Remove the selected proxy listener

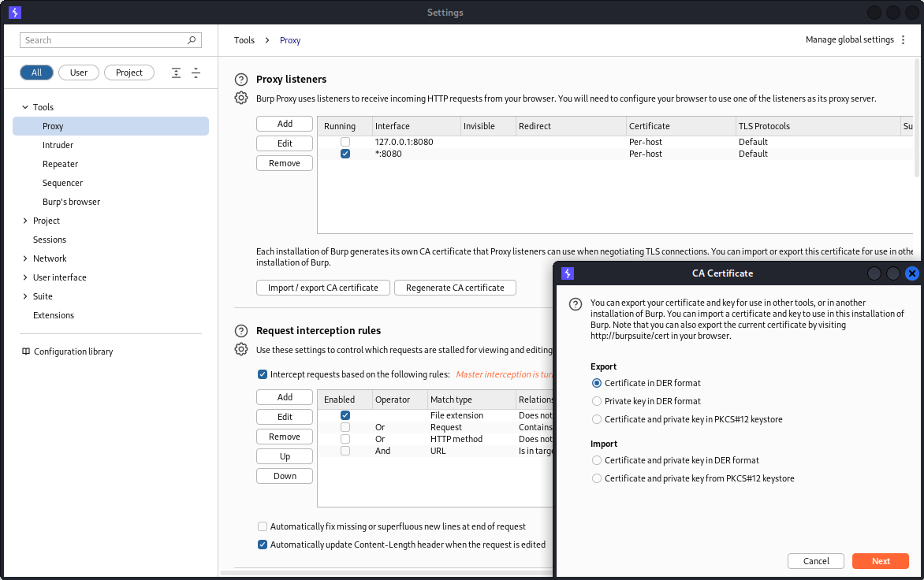(285, 163)
